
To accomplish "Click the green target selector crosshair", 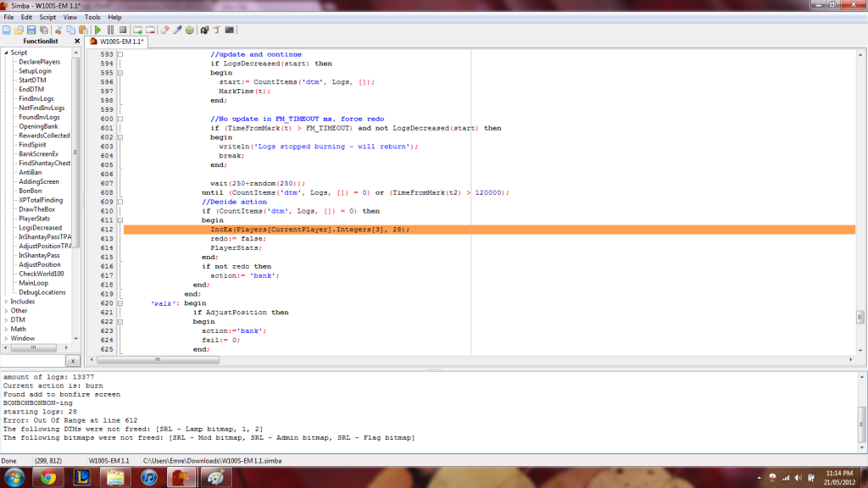I will 190,30.
